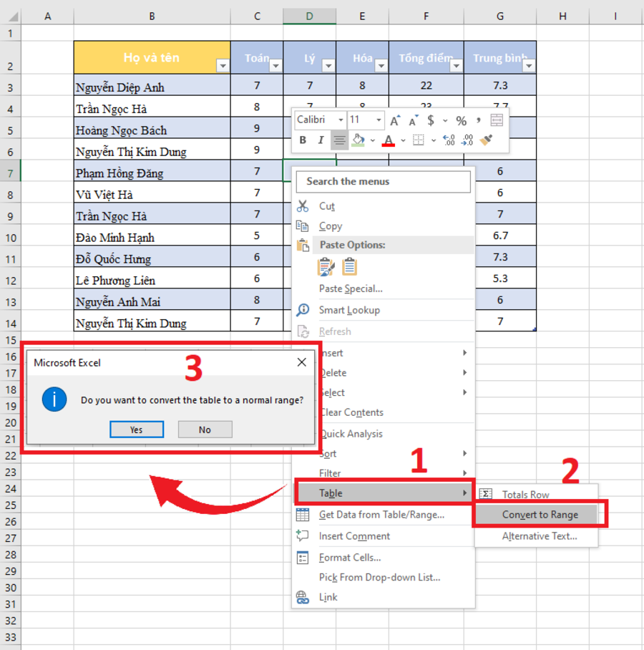Decrease font size icon

[413, 120]
